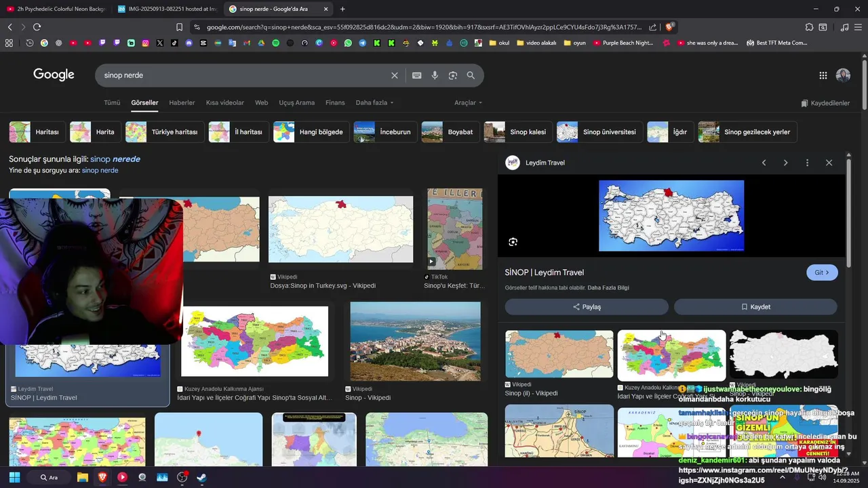Clear the search box with the X icon
868x488 pixels.
coord(395,75)
